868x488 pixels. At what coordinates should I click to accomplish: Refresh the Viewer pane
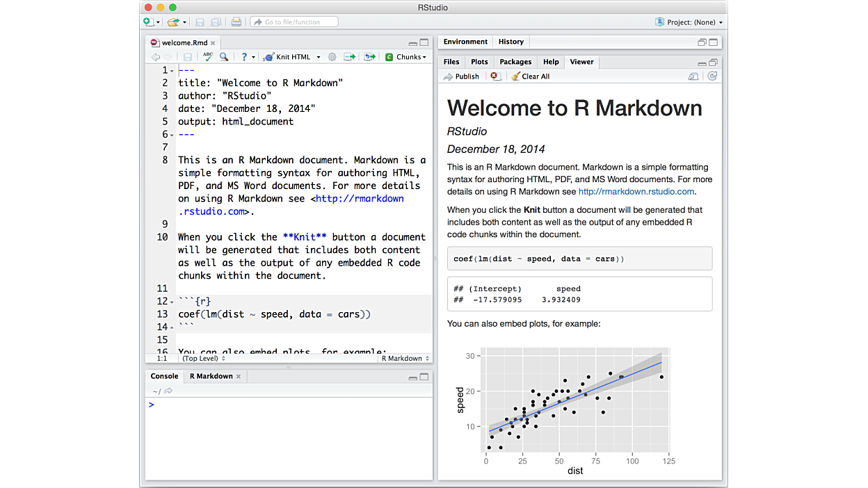click(712, 76)
